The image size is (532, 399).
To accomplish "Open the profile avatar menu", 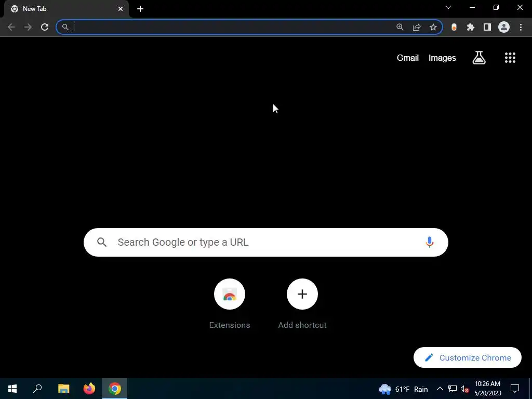I will tap(504, 27).
